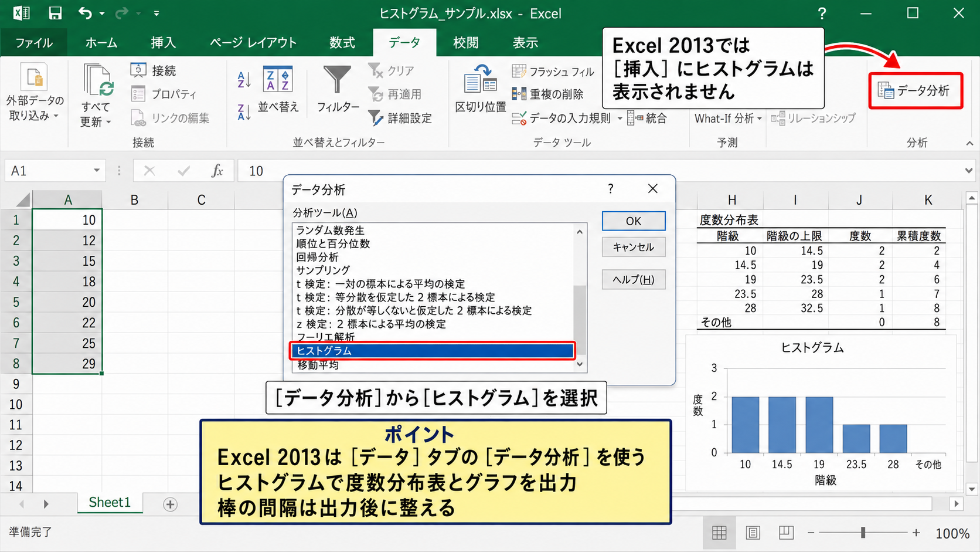980x552 pixels.
Task: Sort ascending with the A-Z icon
Action: pos(244,79)
